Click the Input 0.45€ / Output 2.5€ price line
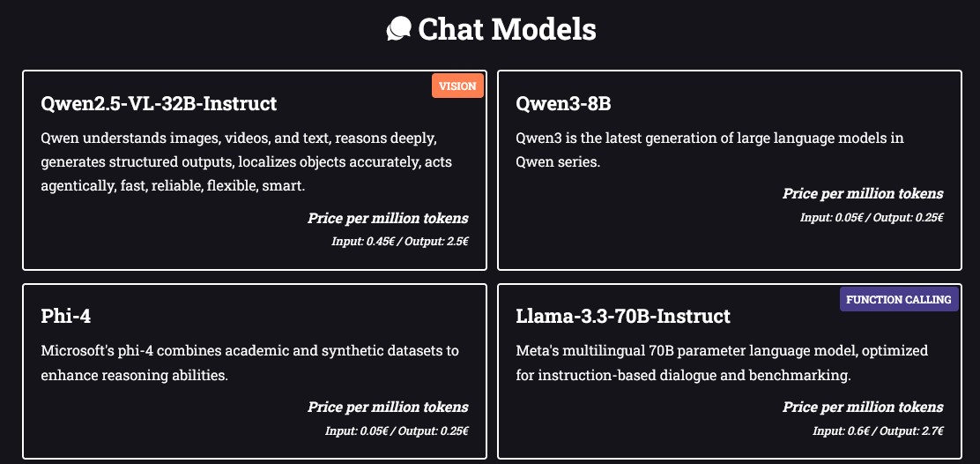 pos(399,242)
